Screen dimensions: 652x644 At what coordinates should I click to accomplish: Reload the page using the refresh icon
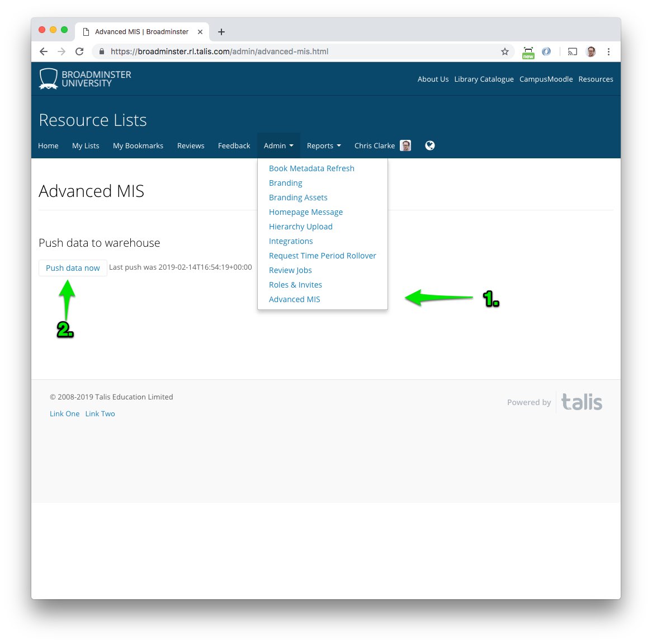pyautogui.click(x=79, y=51)
